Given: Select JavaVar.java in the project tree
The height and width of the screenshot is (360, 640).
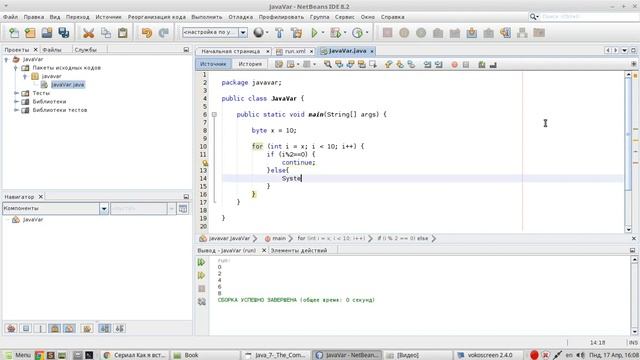Looking at the screenshot, I should coord(68,84).
